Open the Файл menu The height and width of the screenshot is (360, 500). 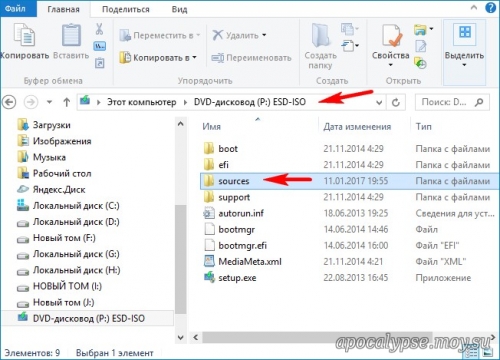(15, 8)
